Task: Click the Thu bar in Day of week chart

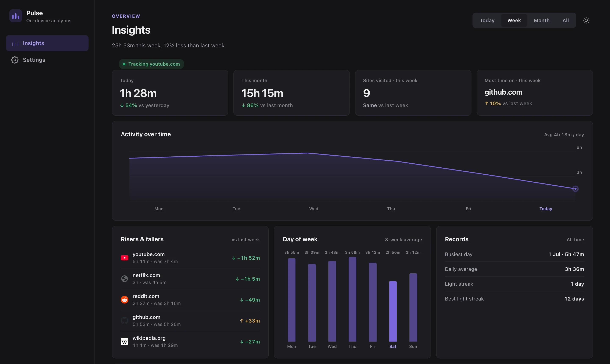Action: (352, 299)
